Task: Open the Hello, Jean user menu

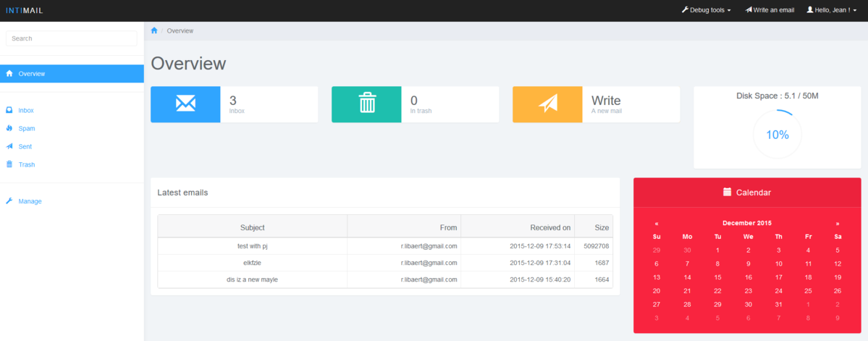Action: (x=831, y=10)
